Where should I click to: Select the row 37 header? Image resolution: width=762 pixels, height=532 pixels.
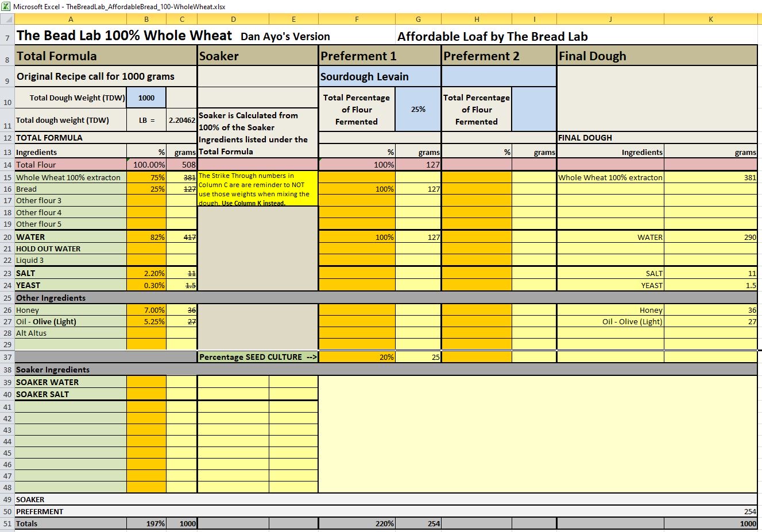point(7,357)
